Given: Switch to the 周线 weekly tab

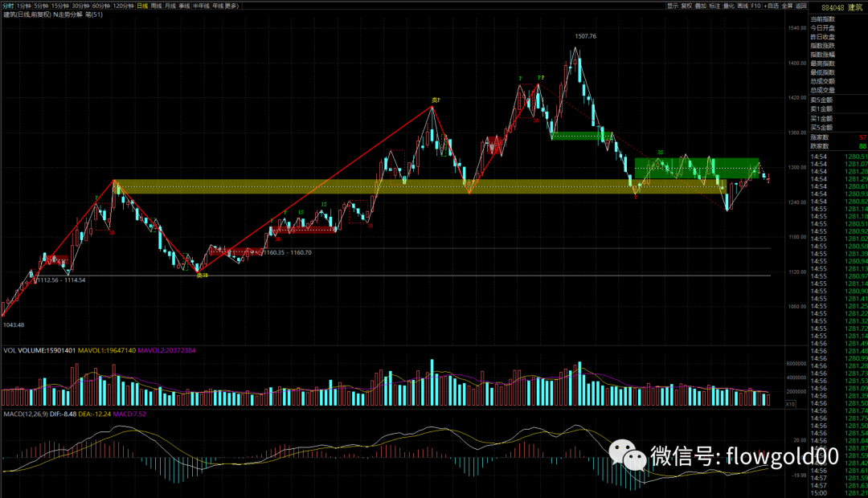Looking at the screenshot, I should [x=157, y=6].
